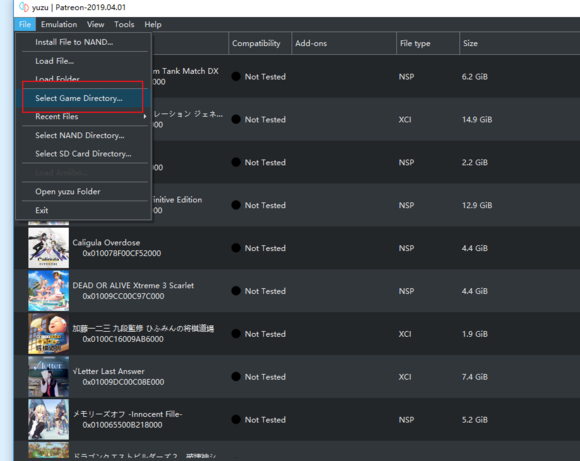Choose Install File to NAND

[84, 42]
